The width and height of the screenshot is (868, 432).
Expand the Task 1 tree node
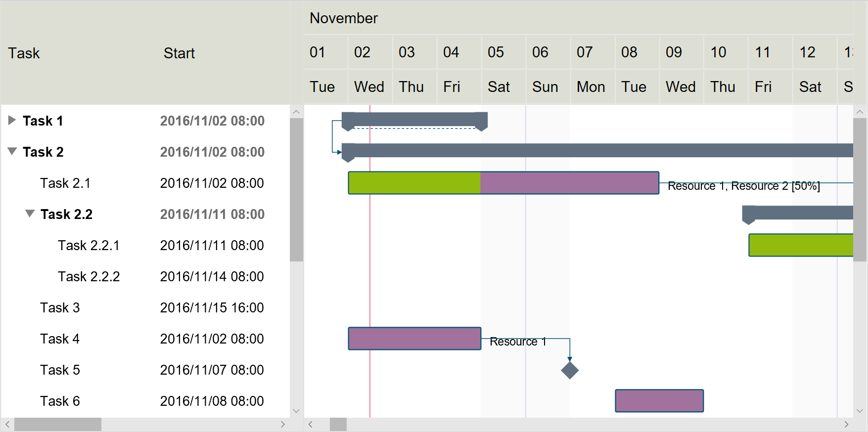pyautogui.click(x=11, y=120)
